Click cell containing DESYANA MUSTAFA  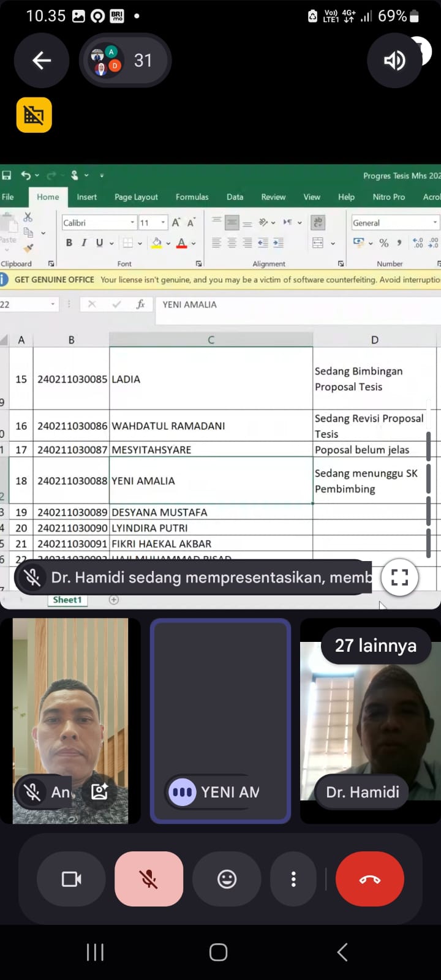[211, 512]
